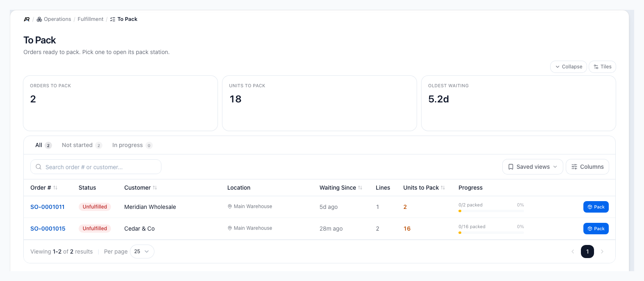
Task: Click the '5d ago' waiting value
Action: [329, 207]
